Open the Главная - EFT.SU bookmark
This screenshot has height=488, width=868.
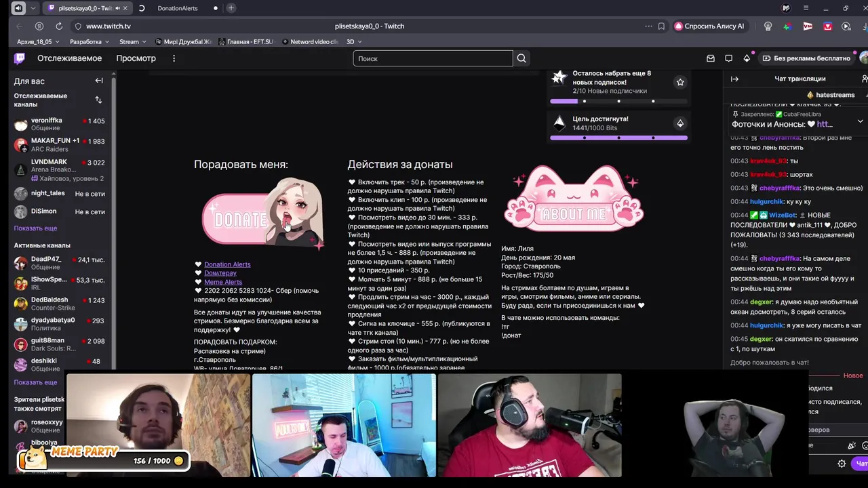pos(246,41)
